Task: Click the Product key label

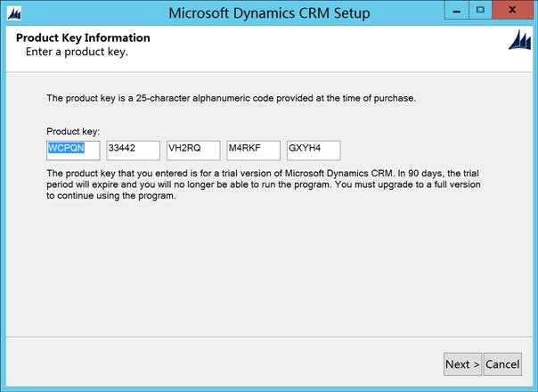Action: pos(73,132)
